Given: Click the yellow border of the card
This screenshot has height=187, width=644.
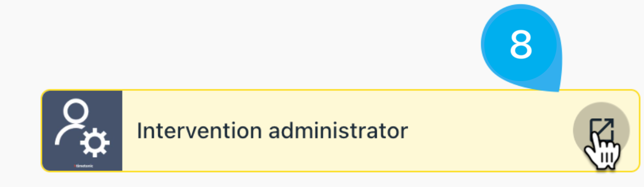Looking at the screenshot, I should (341, 90).
